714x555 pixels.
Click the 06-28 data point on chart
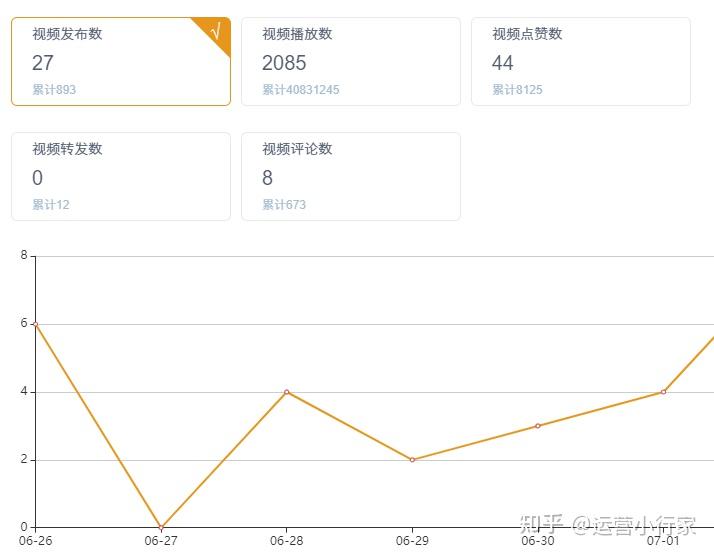[x=287, y=392]
